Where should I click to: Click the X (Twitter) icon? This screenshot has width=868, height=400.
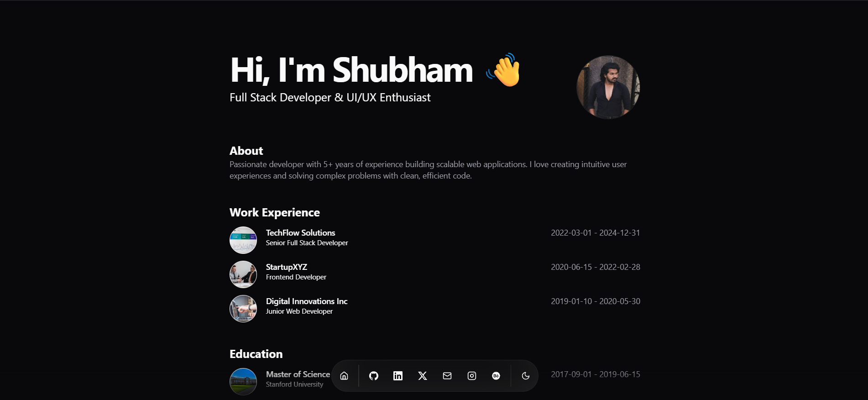pyautogui.click(x=423, y=376)
